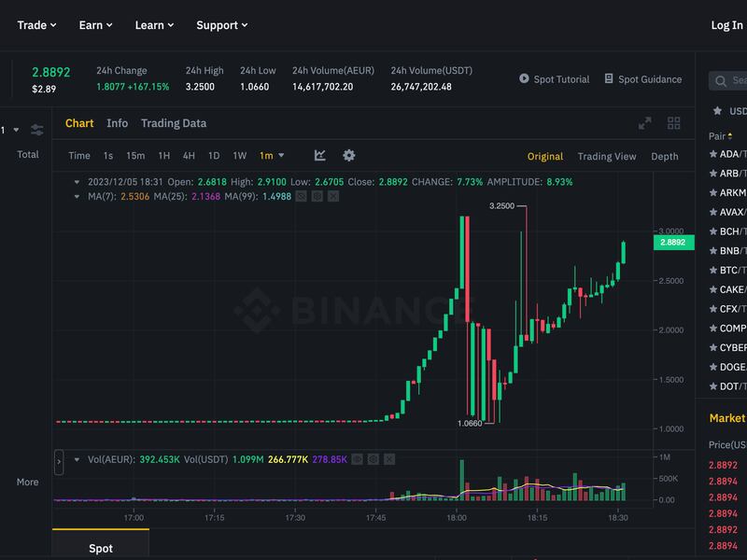The height and width of the screenshot is (560, 747).
Task: Collapse the Vol indicator row
Action: pyautogui.click(x=77, y=459)
